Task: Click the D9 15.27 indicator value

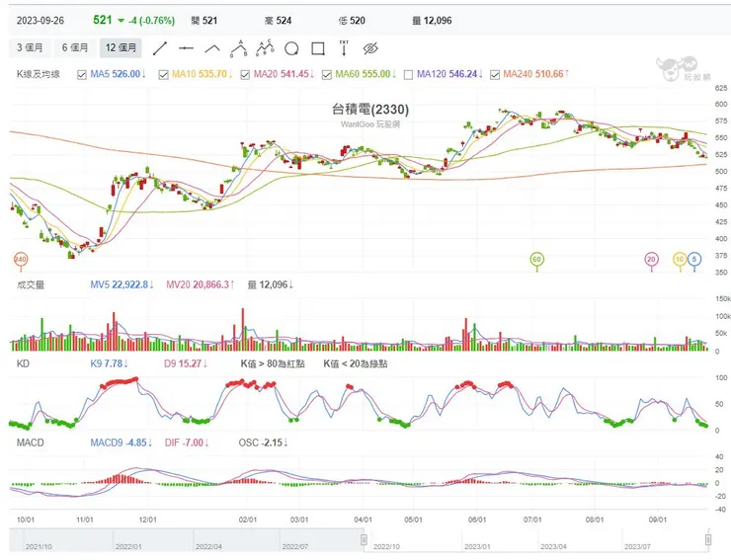Action: 186,363
